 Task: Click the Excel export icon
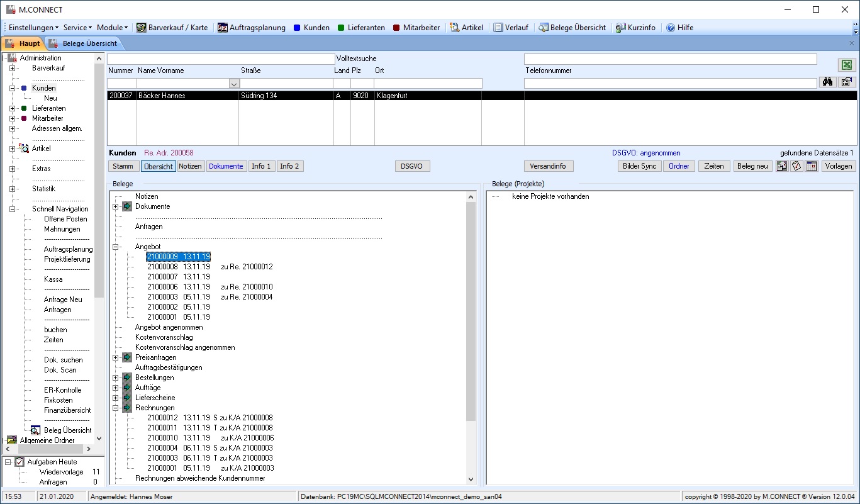click(x=847, y=65)
